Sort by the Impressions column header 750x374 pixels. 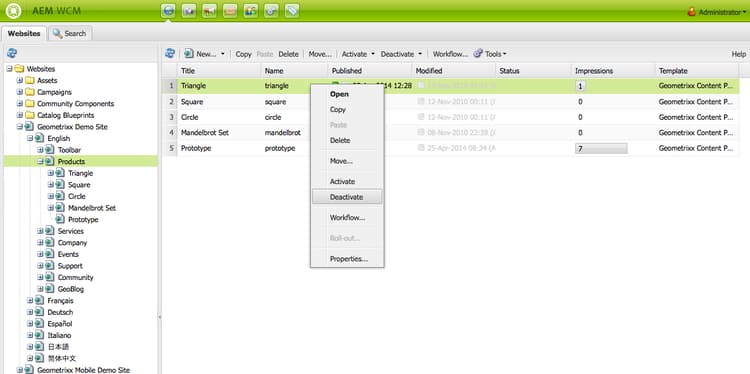pos(613,70)
